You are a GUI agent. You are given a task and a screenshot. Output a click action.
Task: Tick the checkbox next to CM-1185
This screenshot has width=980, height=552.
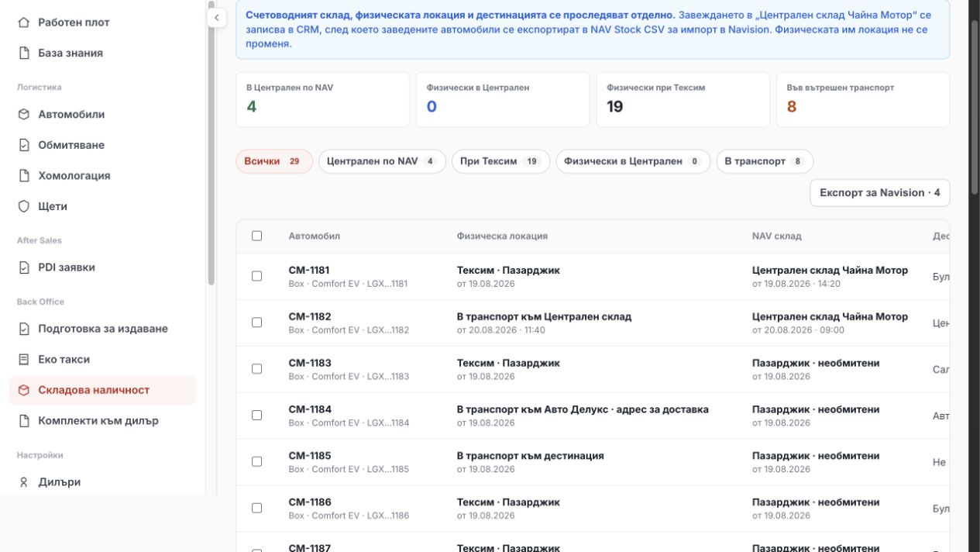point(257,462)
